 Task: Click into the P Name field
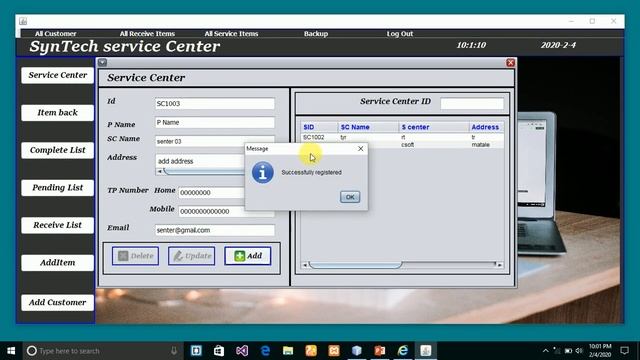[215, 122]
